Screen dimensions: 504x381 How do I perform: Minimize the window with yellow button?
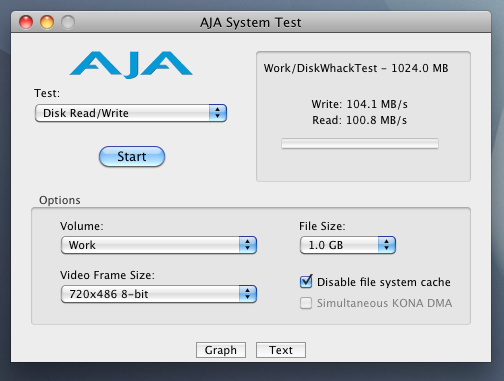click(47, 22)
